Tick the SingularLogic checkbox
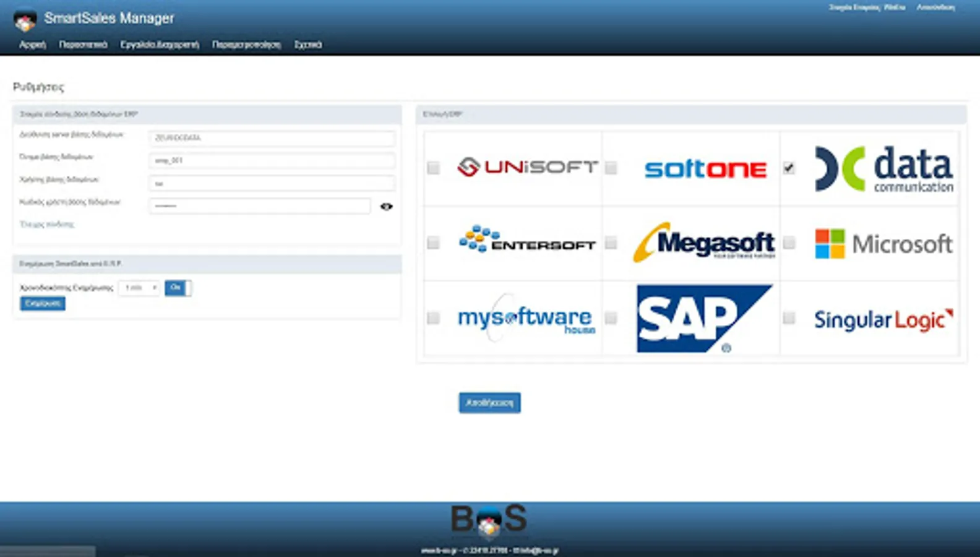The height and width of the screenshot is (557, 980). click(x=789, y=318)
